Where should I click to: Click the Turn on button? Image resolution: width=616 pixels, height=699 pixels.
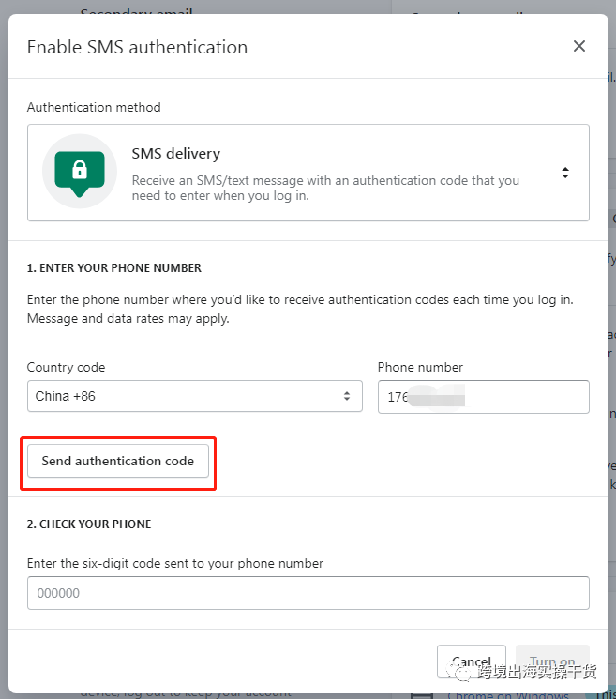click(552, 661)
